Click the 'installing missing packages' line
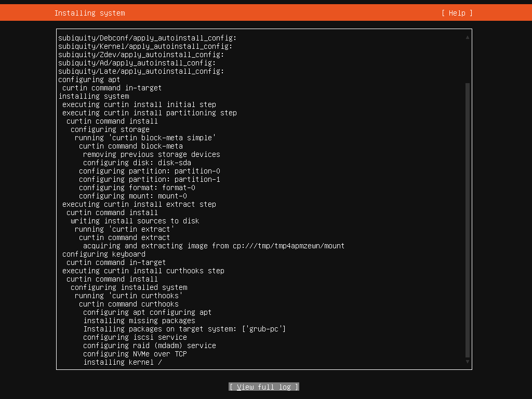The image size is (532, 399). [139, 321]
